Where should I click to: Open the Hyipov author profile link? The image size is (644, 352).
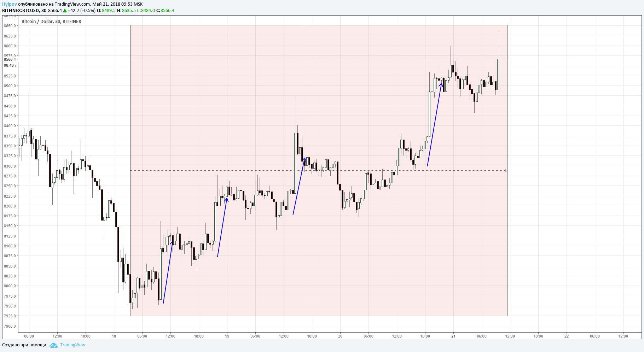pos(10,4)
